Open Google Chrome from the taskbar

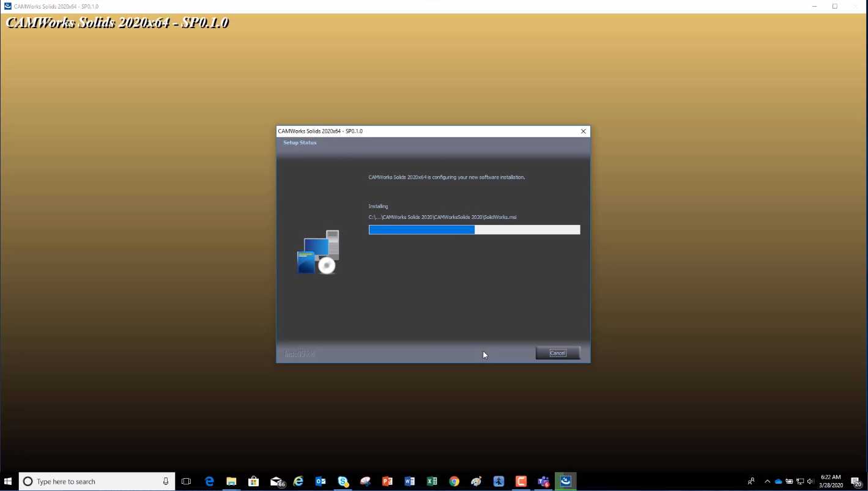(x=454, y=481)
